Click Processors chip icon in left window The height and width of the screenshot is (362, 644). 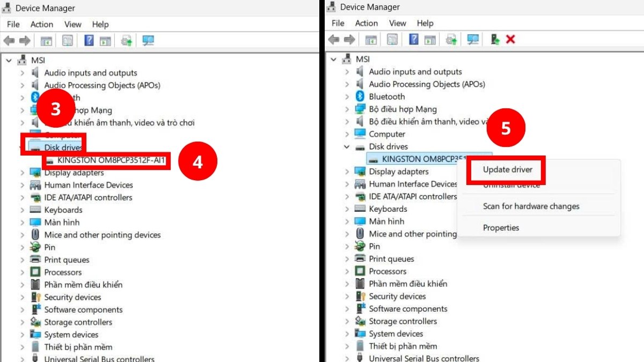point(35,272)
